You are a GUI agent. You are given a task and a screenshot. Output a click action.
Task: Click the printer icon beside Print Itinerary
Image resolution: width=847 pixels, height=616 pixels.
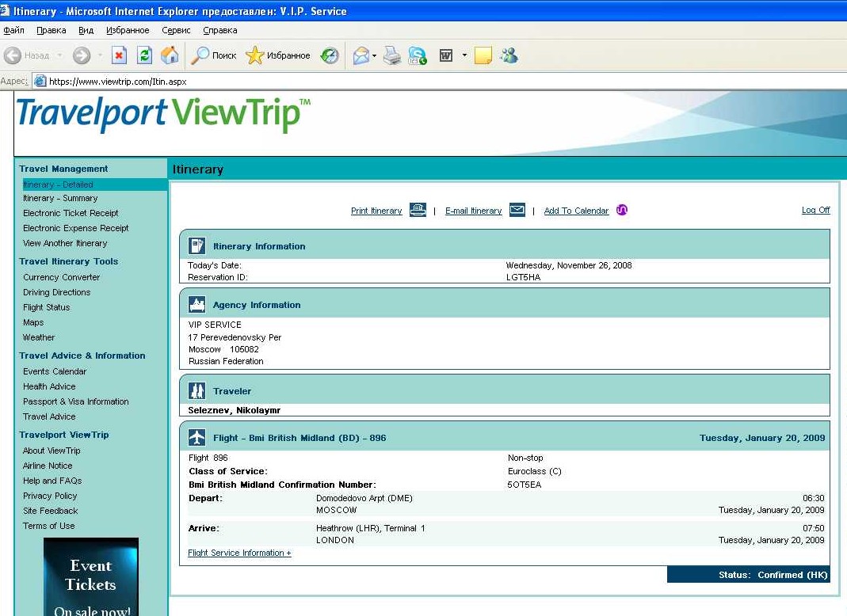[x=418, y=210]
